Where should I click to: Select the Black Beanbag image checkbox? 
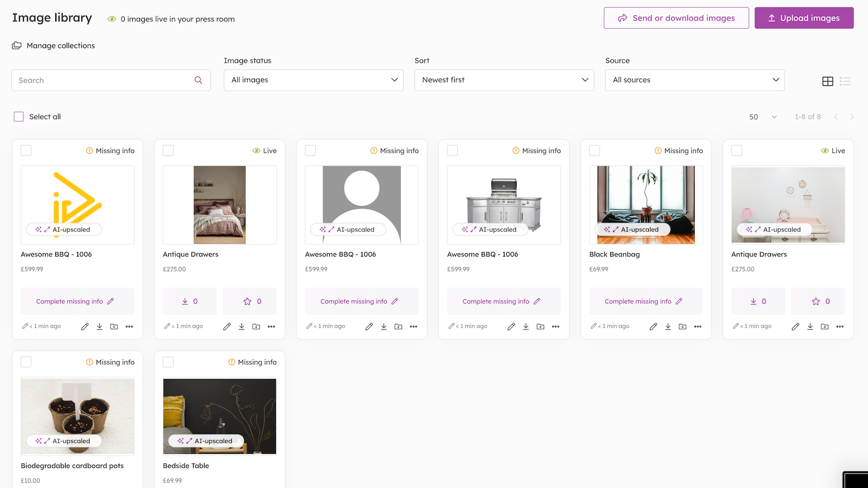tap(595, 151)
